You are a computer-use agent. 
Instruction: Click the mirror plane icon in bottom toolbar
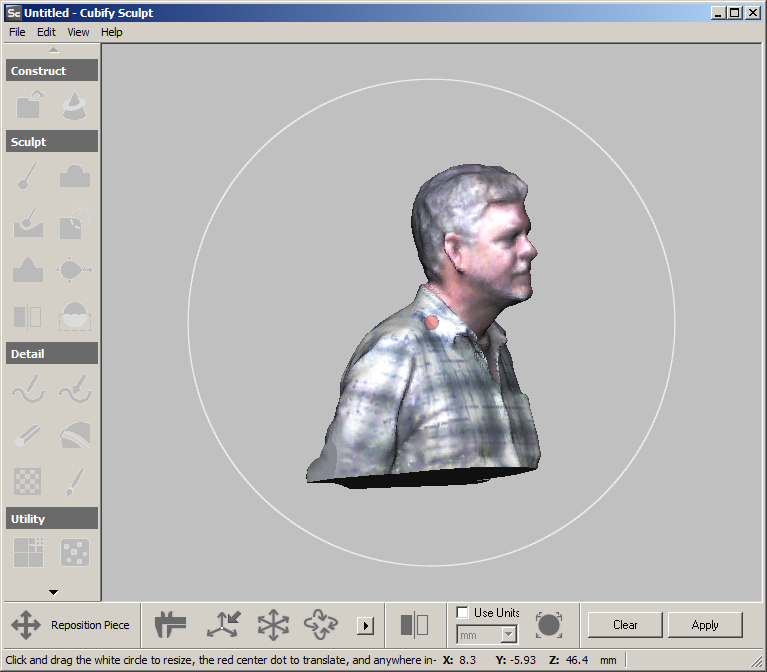point(414,625)
